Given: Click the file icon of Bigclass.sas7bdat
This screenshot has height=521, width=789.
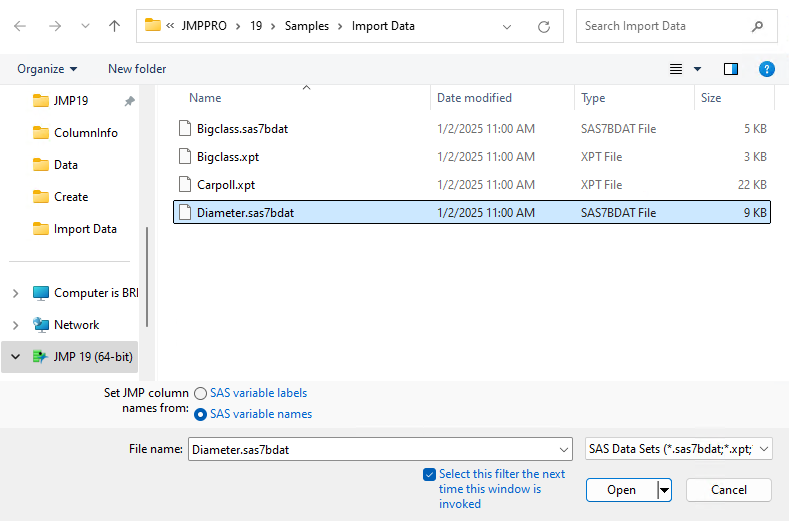Looking at the screenshot, I should [x=185, y=129].
